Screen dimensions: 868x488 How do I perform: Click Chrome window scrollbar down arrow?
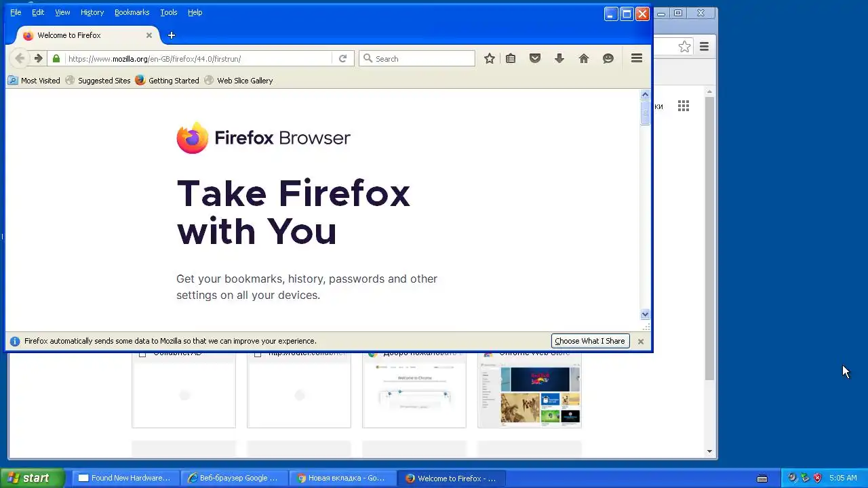(x=710, y=451)
